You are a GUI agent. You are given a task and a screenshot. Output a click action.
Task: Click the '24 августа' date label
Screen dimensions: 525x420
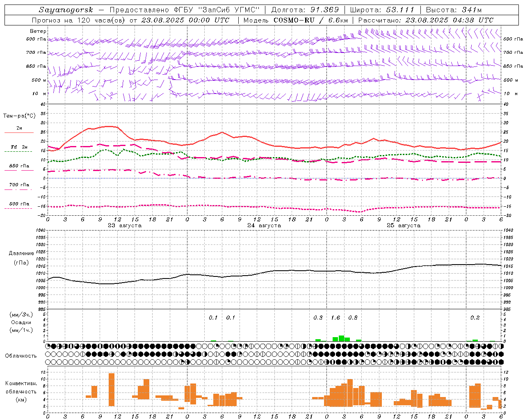click(x=264, y=226)
